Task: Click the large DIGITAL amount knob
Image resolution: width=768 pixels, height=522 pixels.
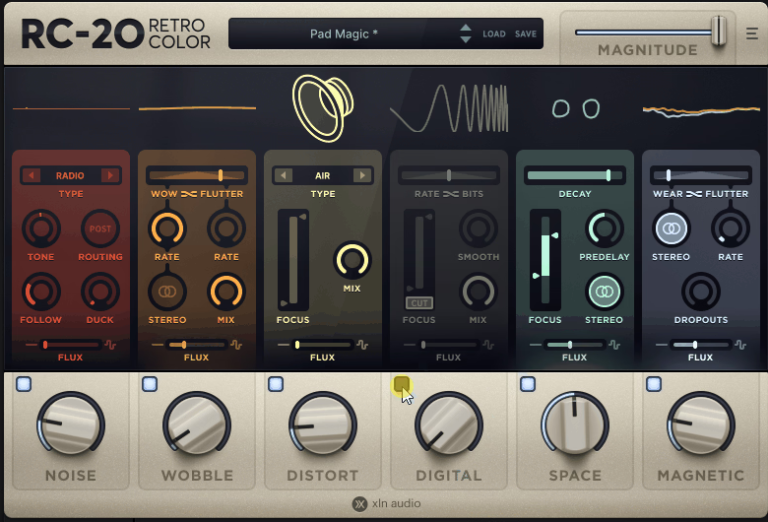Action: (x=449, y=424)
